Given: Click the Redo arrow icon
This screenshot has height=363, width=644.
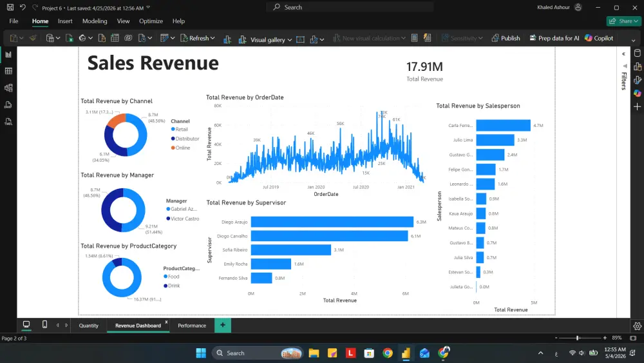Looking at the screenshot, I should click(x=35, y=7).
